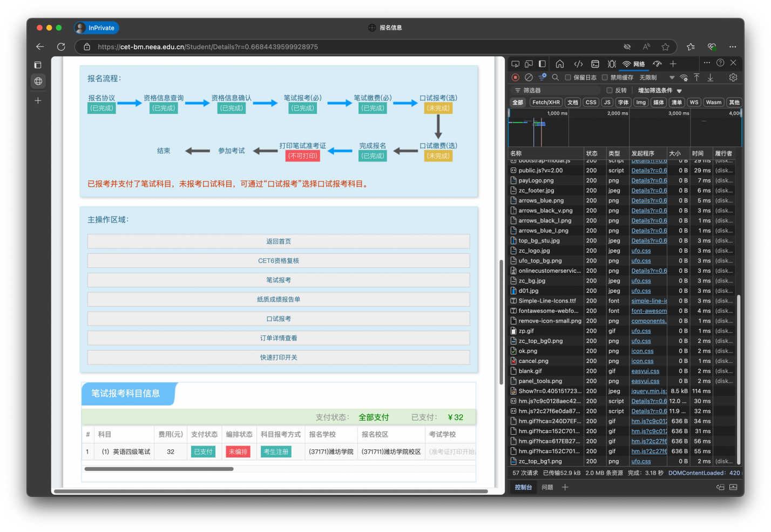Clear the network log
The width and height of the screenshot is (771, 532).
coord(529,77)
